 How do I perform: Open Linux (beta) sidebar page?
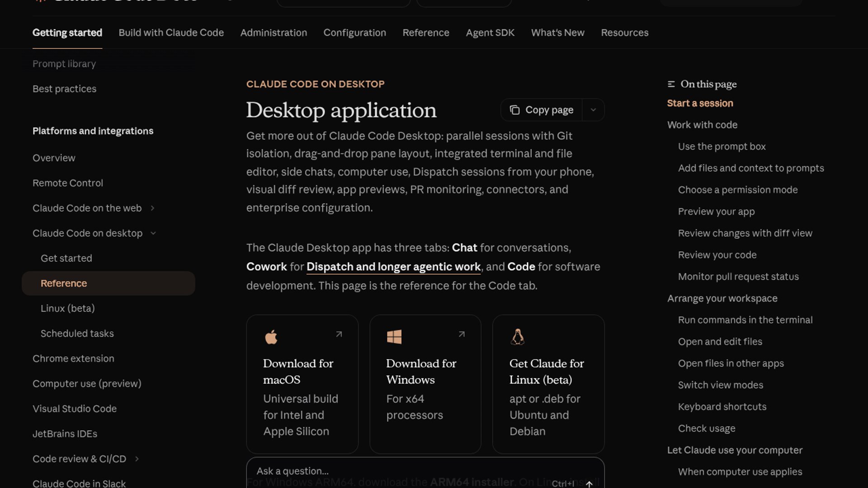68,309
